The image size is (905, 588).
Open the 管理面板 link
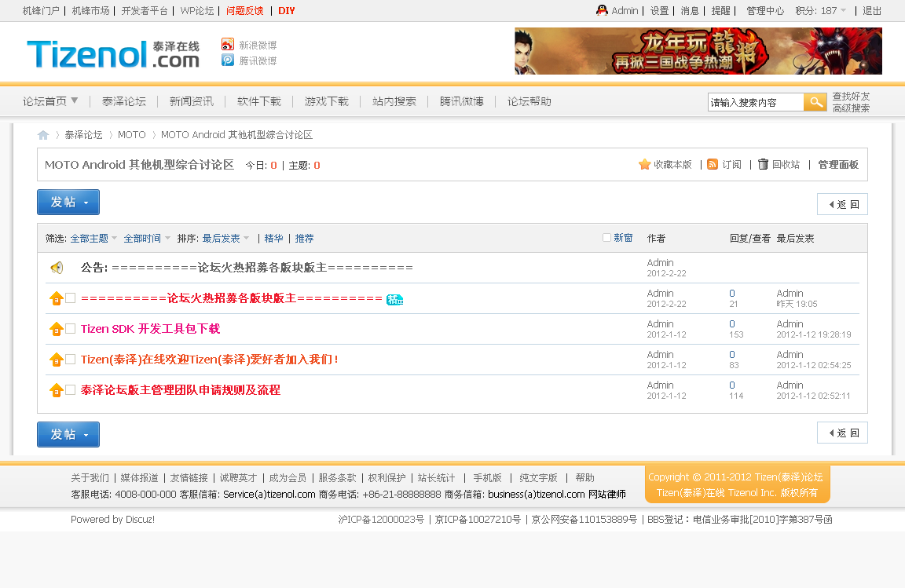838,164
